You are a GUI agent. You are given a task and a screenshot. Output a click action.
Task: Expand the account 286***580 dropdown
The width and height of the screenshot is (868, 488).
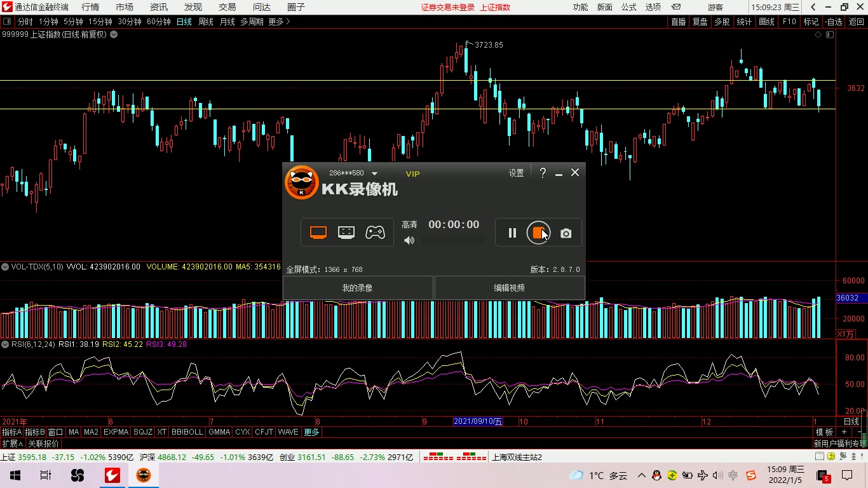click(x=374, y=173)
